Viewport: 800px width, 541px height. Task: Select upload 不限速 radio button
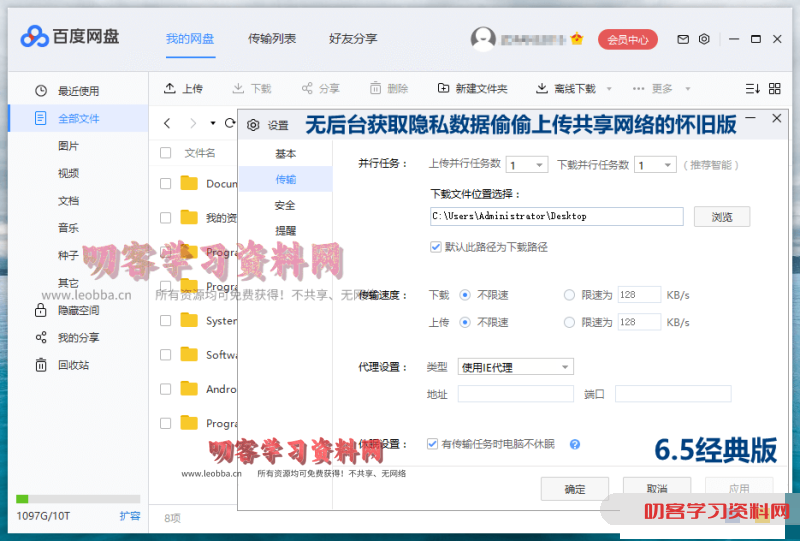coord(465,323)
